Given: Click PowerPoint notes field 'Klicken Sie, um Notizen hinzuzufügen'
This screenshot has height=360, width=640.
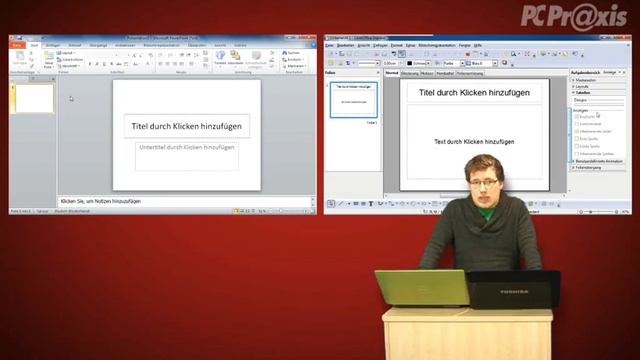Looking at the screenshot, I should (x=184, y=201).
